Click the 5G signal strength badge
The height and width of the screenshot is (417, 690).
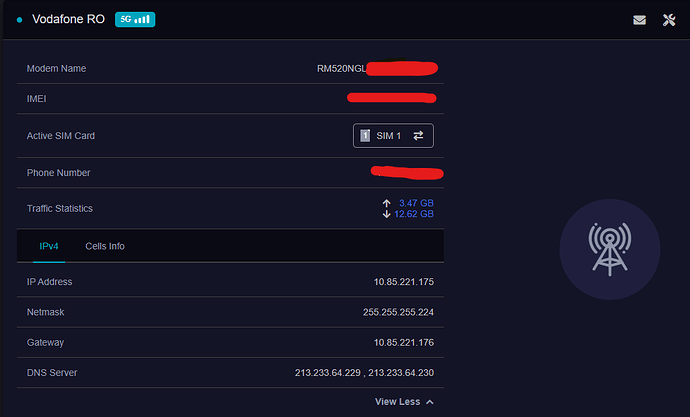click(135, 19)
